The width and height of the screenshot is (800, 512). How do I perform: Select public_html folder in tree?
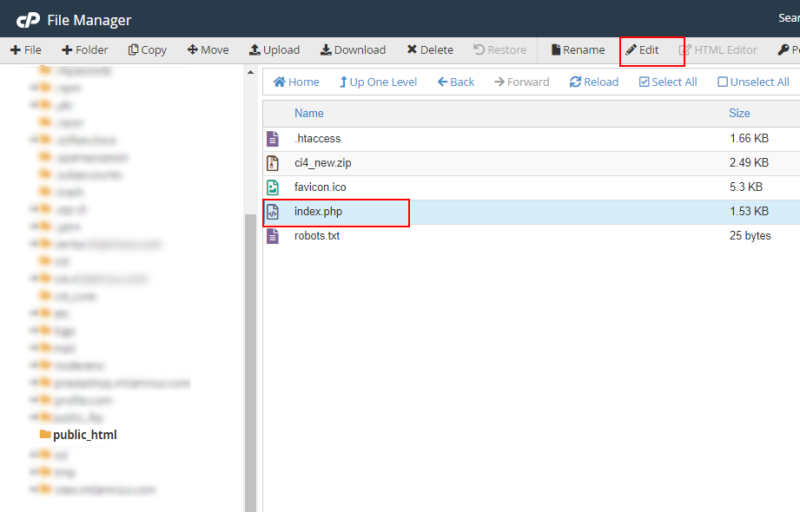[84, 435]
